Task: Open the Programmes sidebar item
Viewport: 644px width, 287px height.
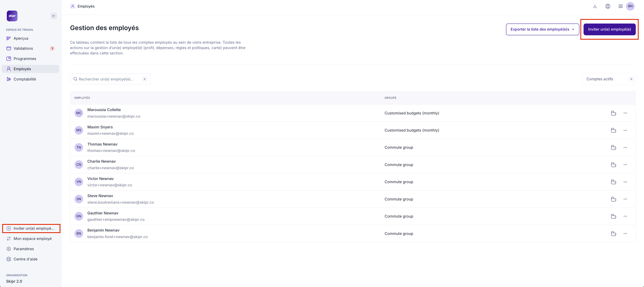Action: pyautogui.click(x=25, y=59)
